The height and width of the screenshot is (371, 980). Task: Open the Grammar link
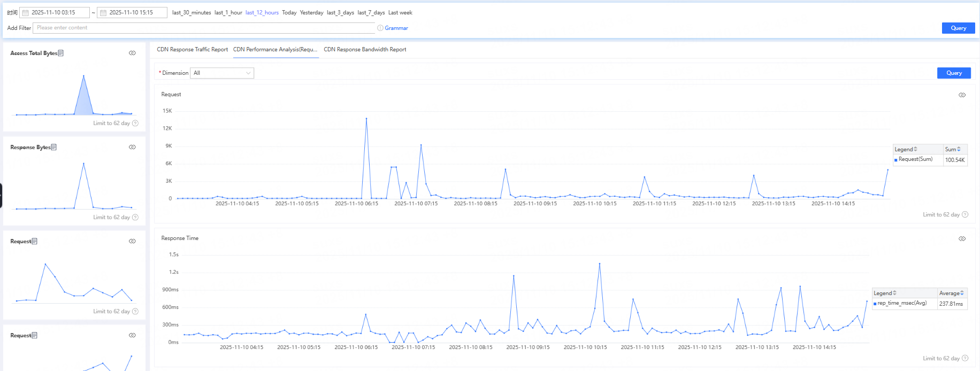pyautogui.click(x=396, y=28)
